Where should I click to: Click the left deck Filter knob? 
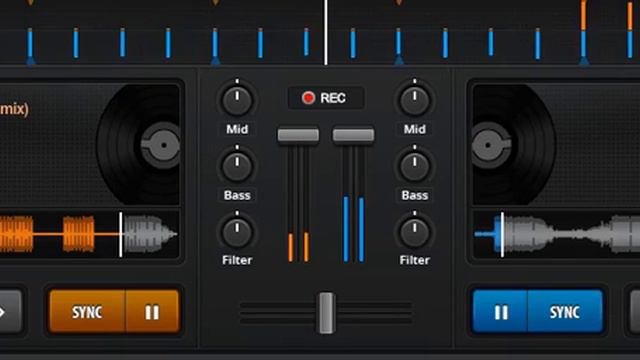(x=237, y=232)
